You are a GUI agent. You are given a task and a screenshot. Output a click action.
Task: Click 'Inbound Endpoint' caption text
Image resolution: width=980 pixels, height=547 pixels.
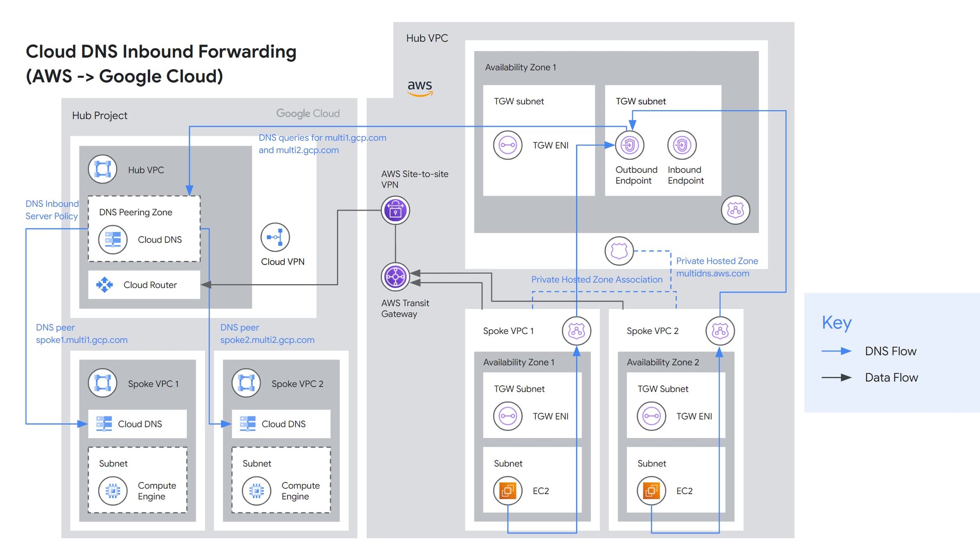point(686,175)
